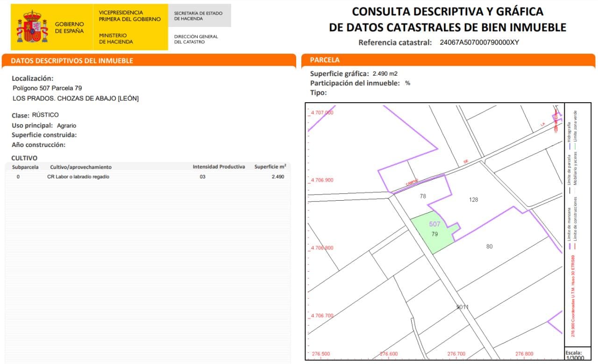
Task: Click the Superficie m² column header
Action: [270, 167]
